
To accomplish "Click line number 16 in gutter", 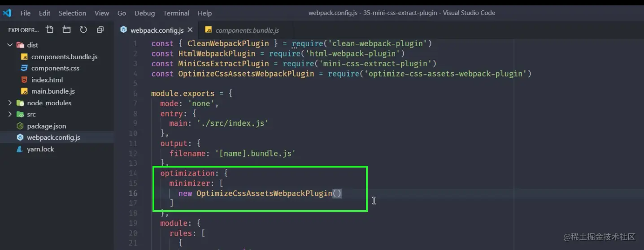I will click(133, 193).
